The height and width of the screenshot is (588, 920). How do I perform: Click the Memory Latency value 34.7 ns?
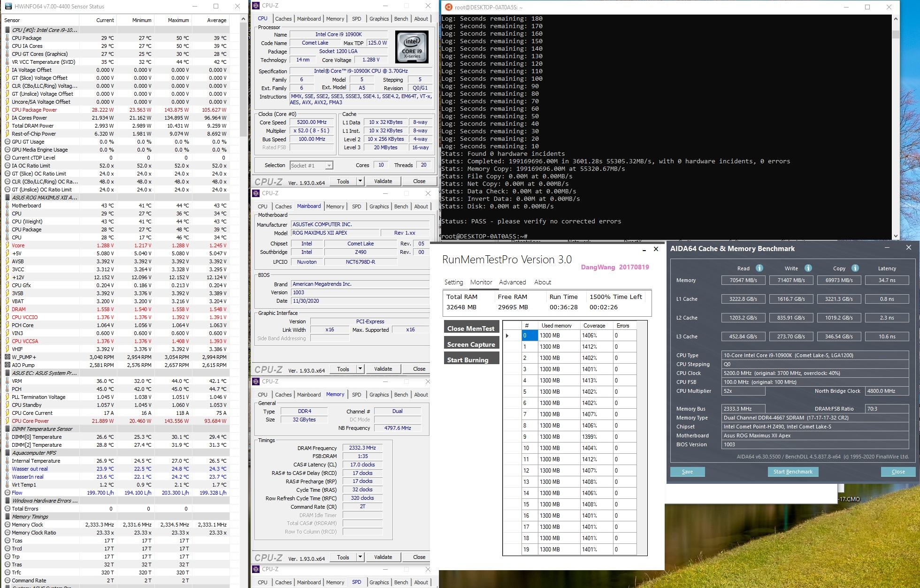pos(887,280)
